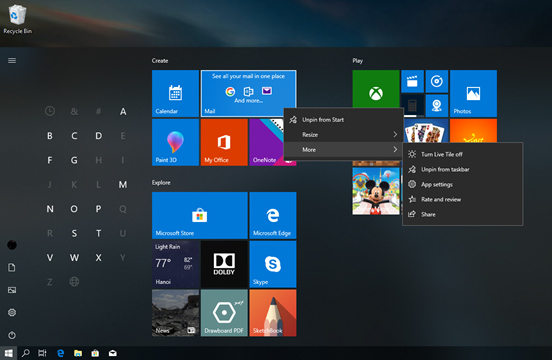Open the Xbox tile
The width and height of the screenshot is (552, 360).
pyautogui.click(x=376, y=89)
